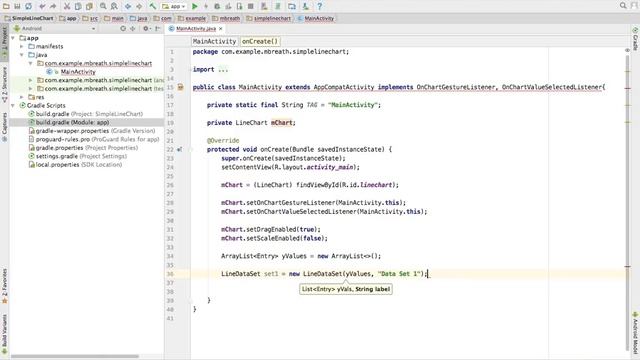The width and height of the screenshot is (640, 360).
Task: Click onCreate() method breadcrumb above the code
Action: tap(260, 41)
